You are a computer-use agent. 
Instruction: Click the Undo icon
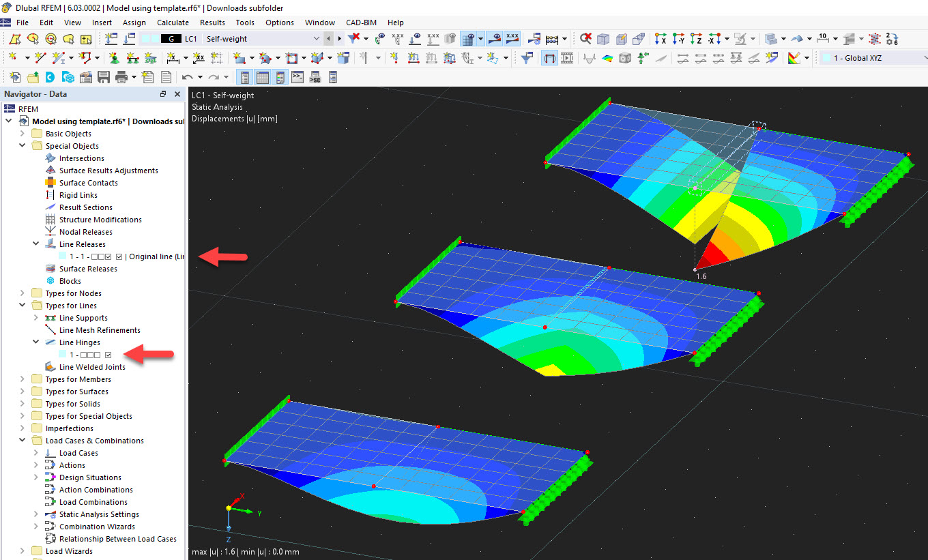(188, 76)
